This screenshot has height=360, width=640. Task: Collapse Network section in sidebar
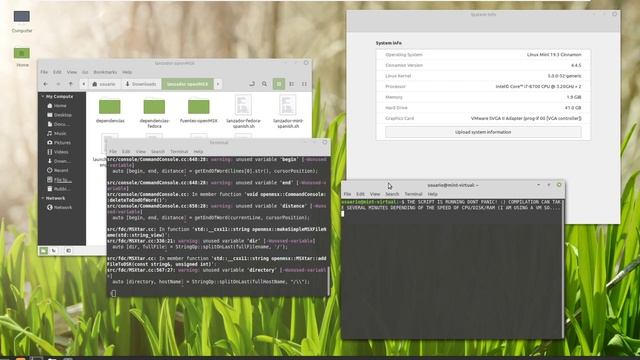coord(43,198)
